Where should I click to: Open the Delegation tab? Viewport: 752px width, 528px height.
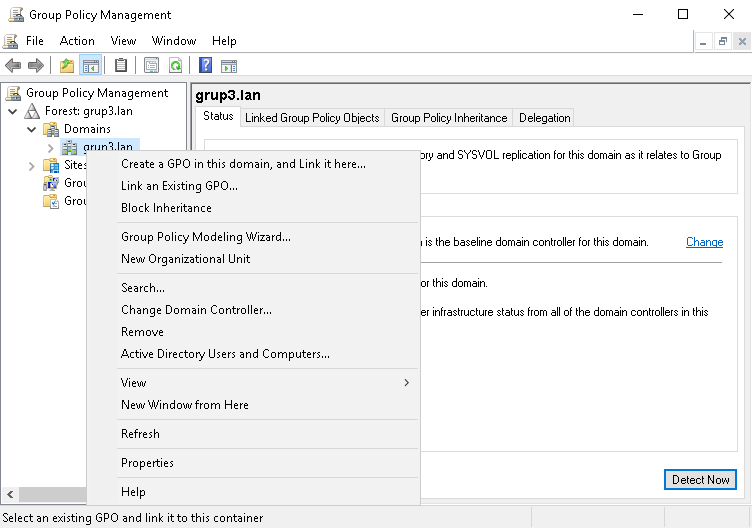[x=544, y=118]
